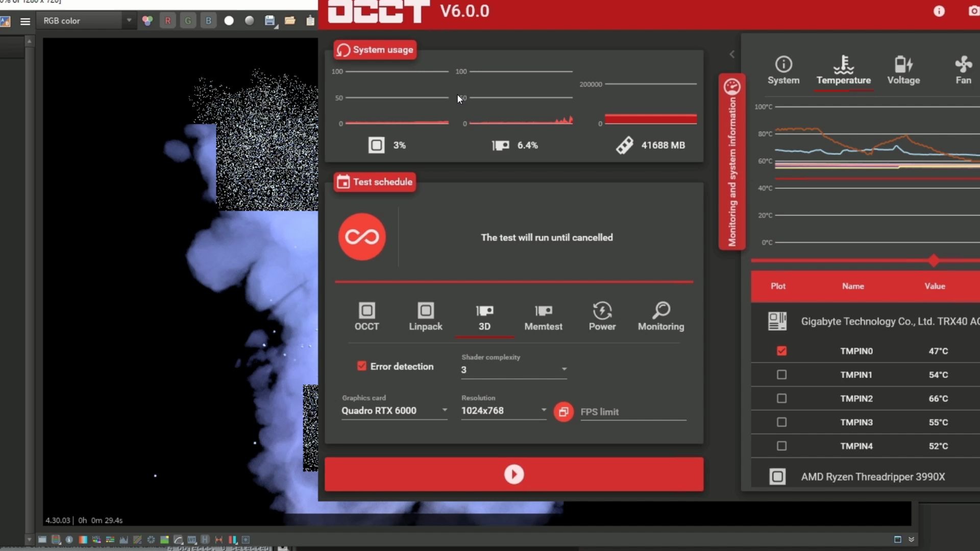The image size is (980, 551).
Task: Switch to the Voltage monitoring tab
Action: 903,70
